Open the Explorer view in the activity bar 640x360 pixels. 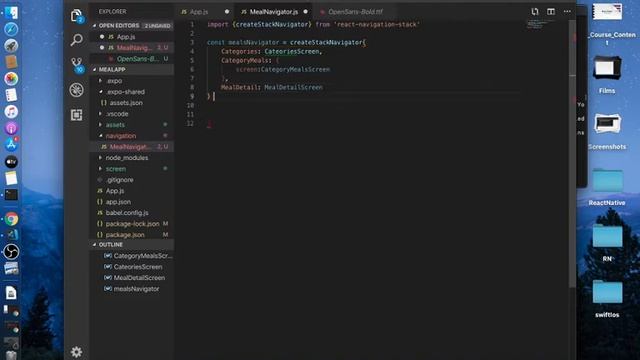tap(76, 16)
